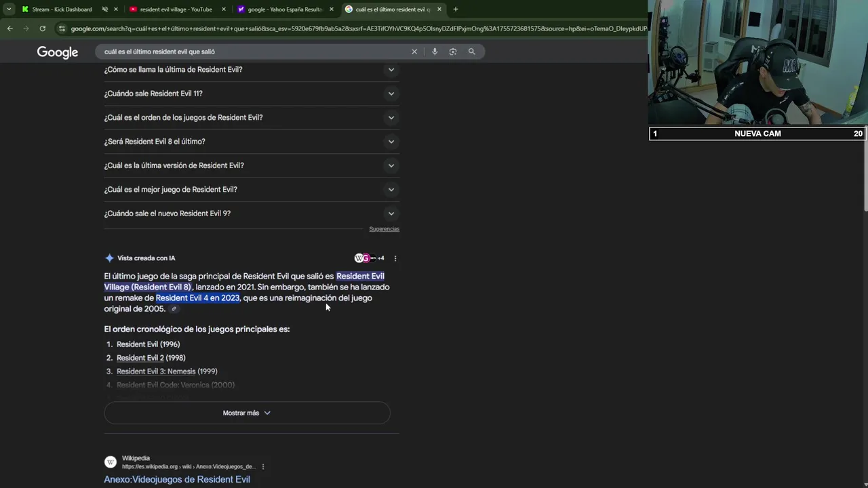
Task: Select the active Google results tab
Action: pos(393,9)
